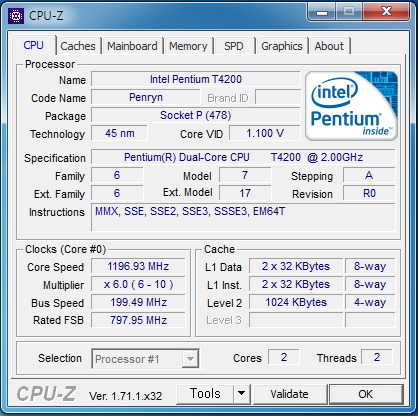The image size is (418, 416).
Task: Click the Threads count value 2
Action: coord(377,357)
